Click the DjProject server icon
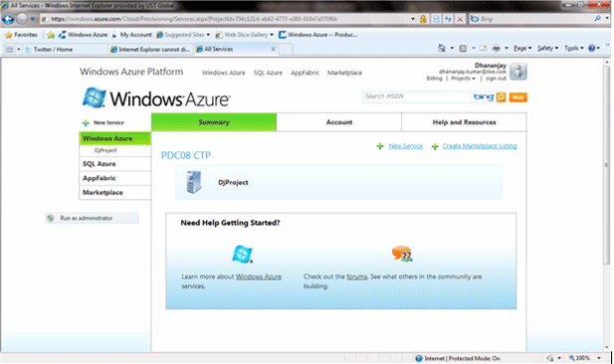This screenshot has width=614, height=364. [194, 182]
